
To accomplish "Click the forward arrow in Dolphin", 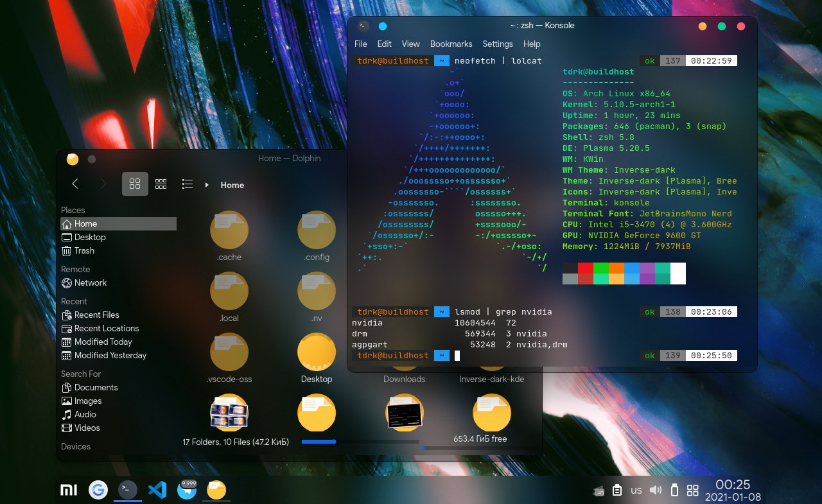I will [x=103, y=184].
